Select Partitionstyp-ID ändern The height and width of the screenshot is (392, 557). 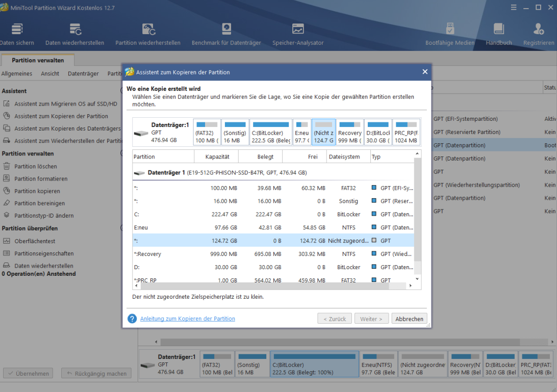tap(44, 216)
